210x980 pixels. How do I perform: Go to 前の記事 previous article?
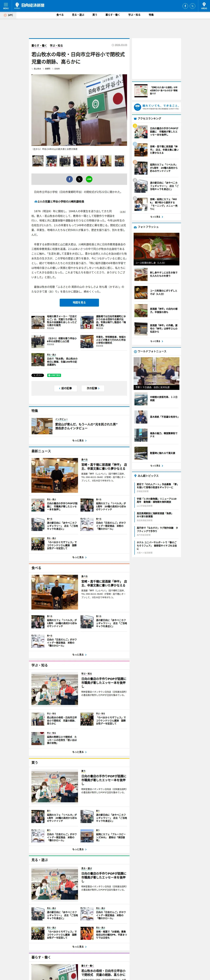point(66,388)
